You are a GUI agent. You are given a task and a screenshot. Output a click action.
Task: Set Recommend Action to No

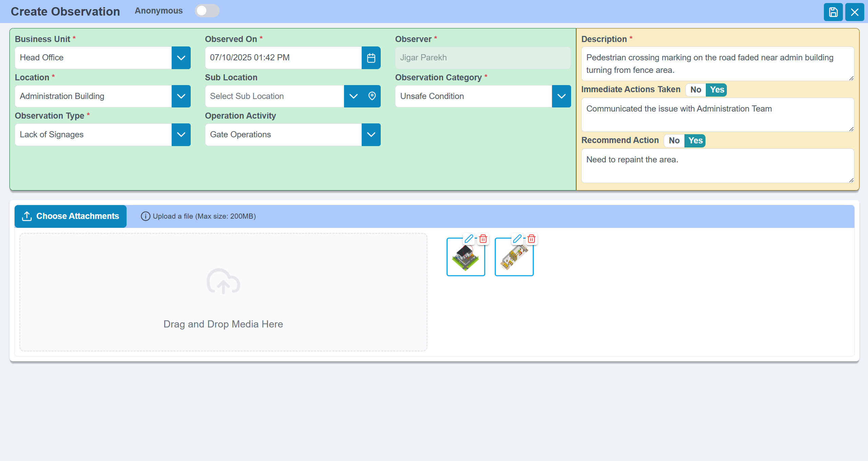click(674, 141)
